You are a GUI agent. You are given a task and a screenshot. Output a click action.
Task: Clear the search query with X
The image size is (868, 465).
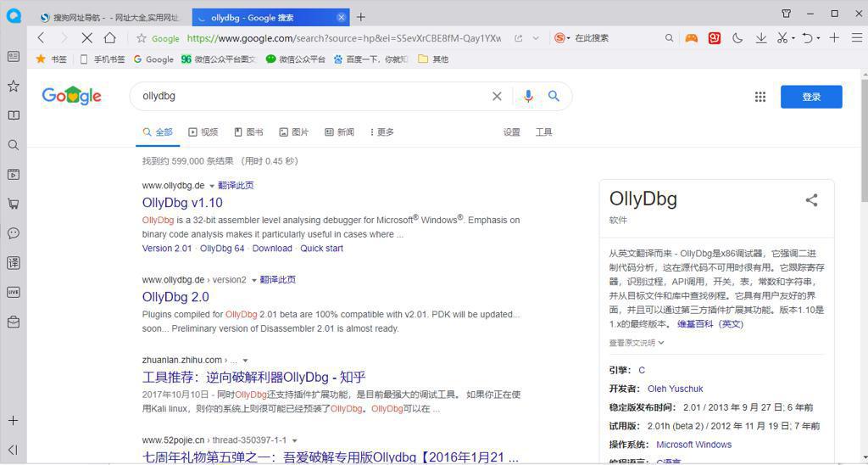pos(497,97)
